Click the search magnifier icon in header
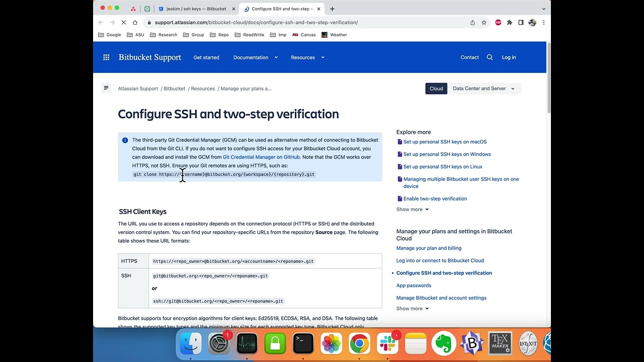 490,57
